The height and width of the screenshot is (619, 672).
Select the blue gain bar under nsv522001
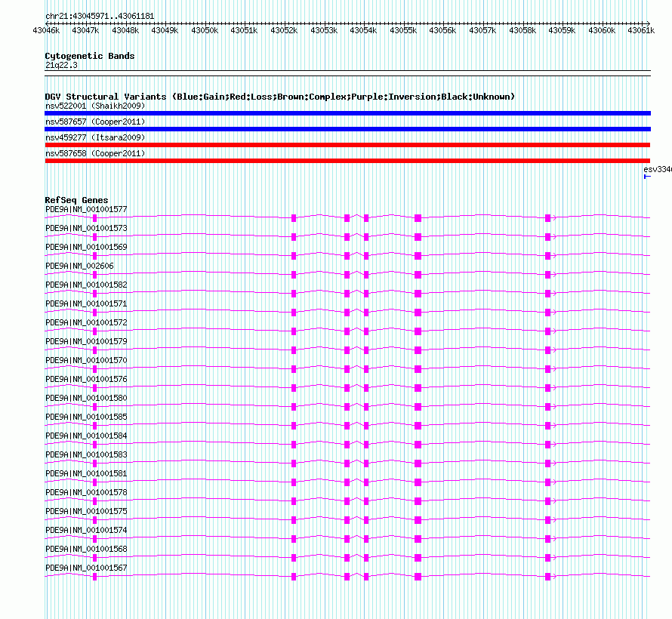click(x=347, y=113)
